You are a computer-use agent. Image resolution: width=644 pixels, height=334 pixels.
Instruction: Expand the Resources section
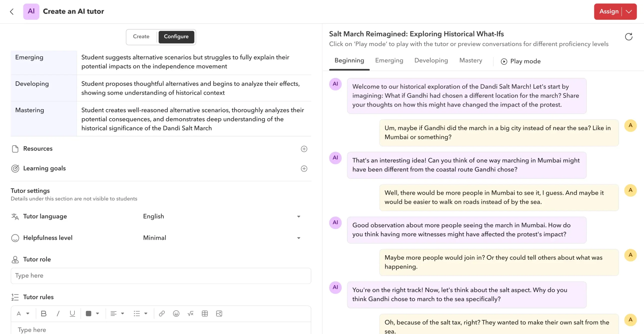(304, 149)
